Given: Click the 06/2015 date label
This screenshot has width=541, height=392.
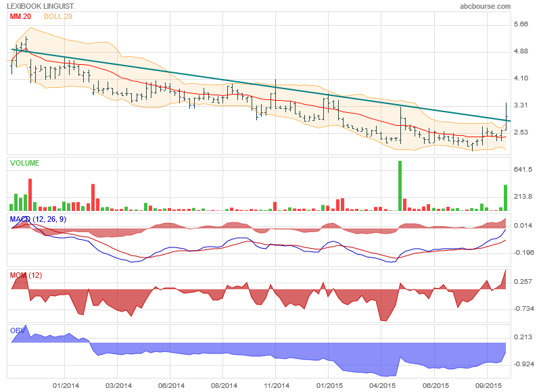Looking at the screenshot, I should click(436, 386).
